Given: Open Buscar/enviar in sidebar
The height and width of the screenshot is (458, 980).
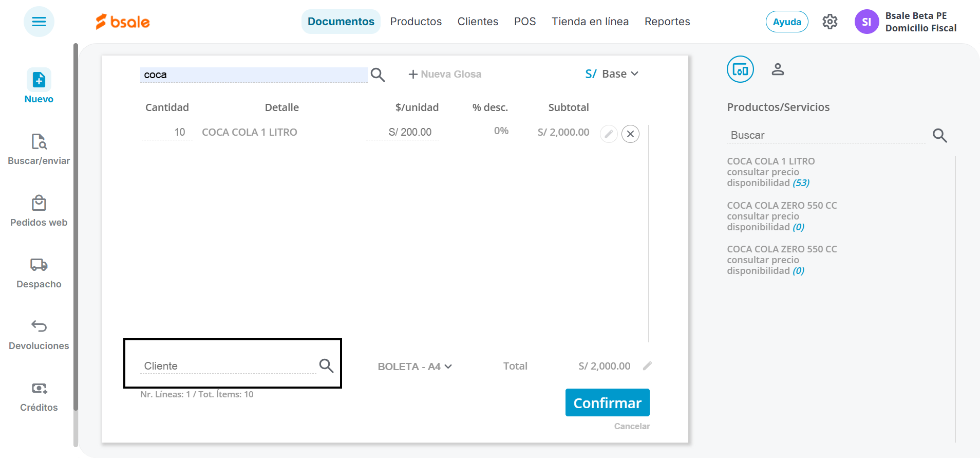Looking at the screenshot, I should click(x=39, y=149).
